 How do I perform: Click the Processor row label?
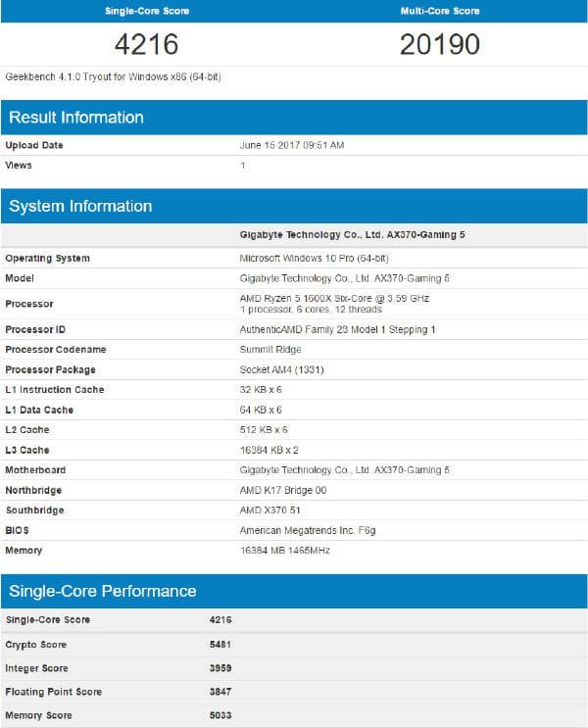click(x=29, y=304)
